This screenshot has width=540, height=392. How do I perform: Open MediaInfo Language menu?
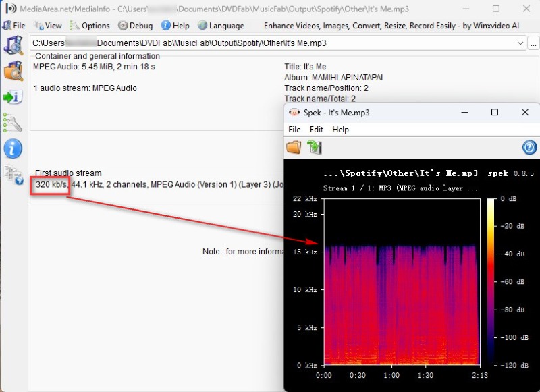221,26
